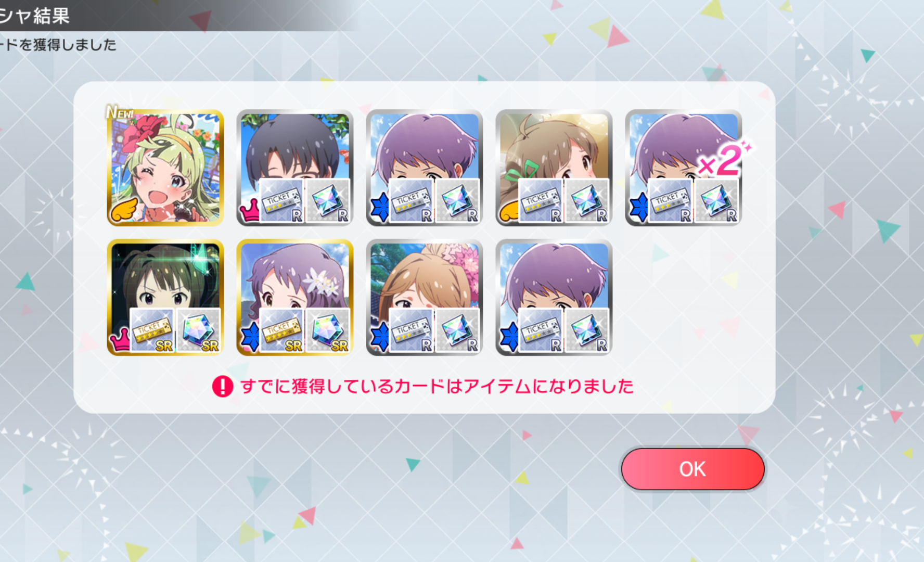Select last purple-haired card in bottom row
Viewport: 924px width, 562px height.
click(554, 297)
